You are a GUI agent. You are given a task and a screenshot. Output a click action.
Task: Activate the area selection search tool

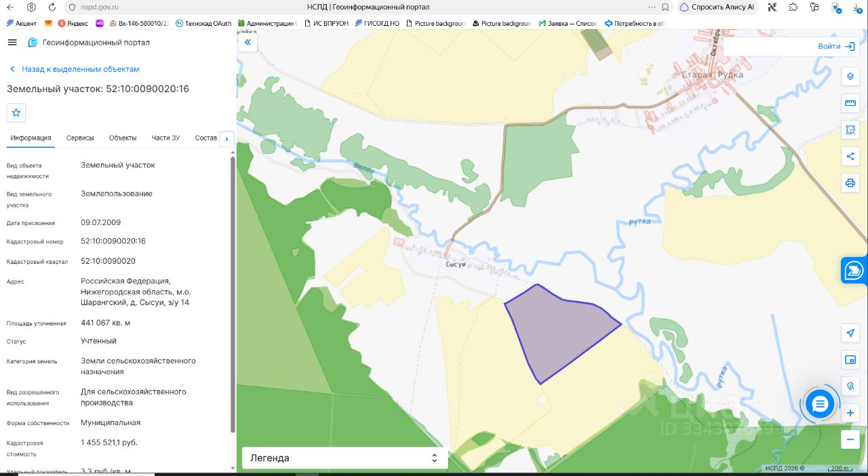(x=850, y=130)
